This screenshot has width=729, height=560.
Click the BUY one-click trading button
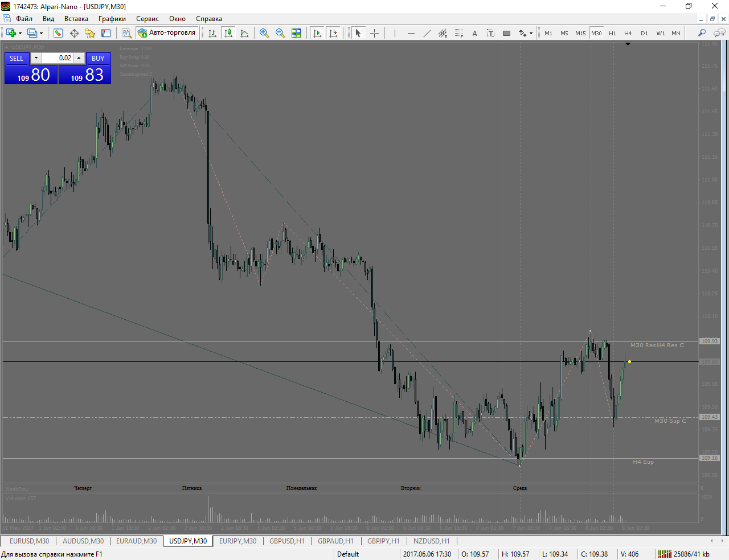pyautogui.click(x=98, y=58)
